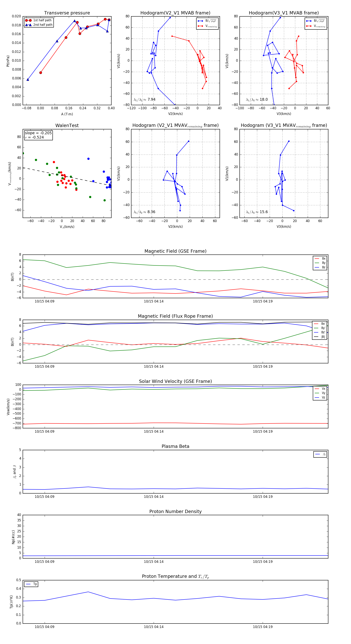351x644 pixels.
Task: Click 'A (T·m)' x-axis label
Action: point(67,114)
